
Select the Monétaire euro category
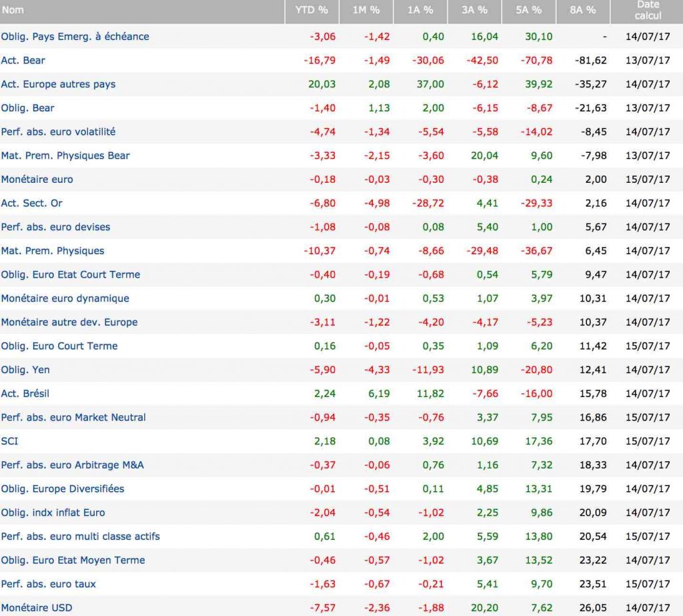[37, 180]
